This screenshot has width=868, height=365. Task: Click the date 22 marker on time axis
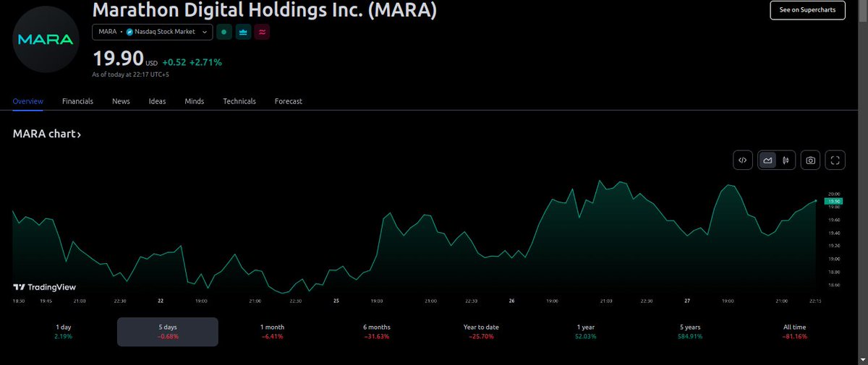[x=161, y=301]
